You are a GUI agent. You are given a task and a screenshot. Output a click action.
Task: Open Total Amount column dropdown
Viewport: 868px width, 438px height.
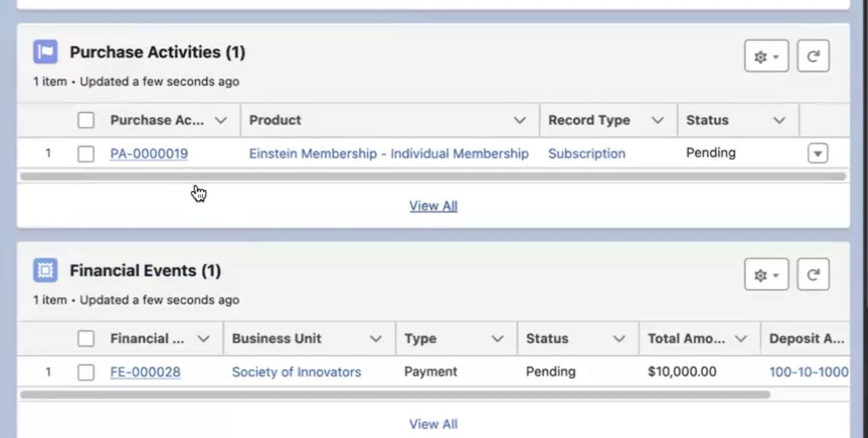point(741,339)
